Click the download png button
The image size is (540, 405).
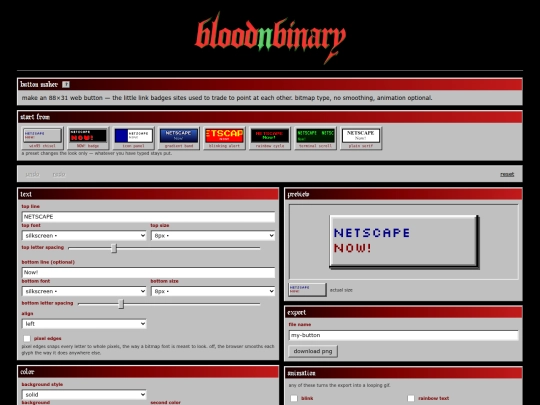pyautogui.click(x=313, y=351)
